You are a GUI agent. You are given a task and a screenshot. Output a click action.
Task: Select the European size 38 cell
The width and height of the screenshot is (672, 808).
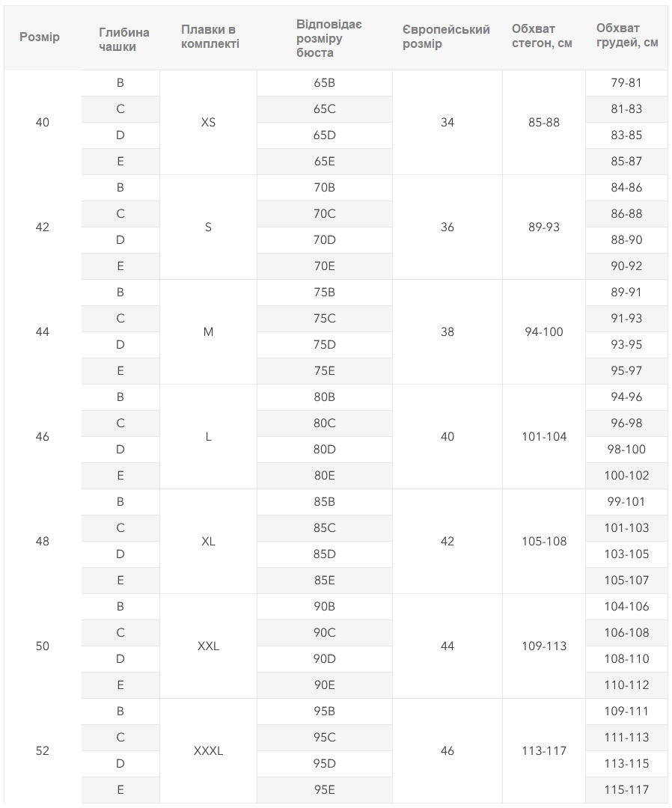coord(448,332)
